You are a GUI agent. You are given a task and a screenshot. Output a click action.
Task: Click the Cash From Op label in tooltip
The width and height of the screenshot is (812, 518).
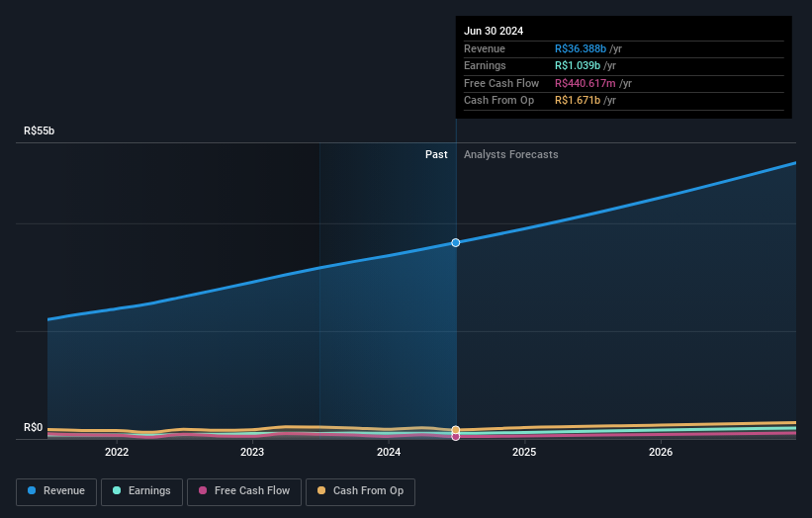pos(498,101)
